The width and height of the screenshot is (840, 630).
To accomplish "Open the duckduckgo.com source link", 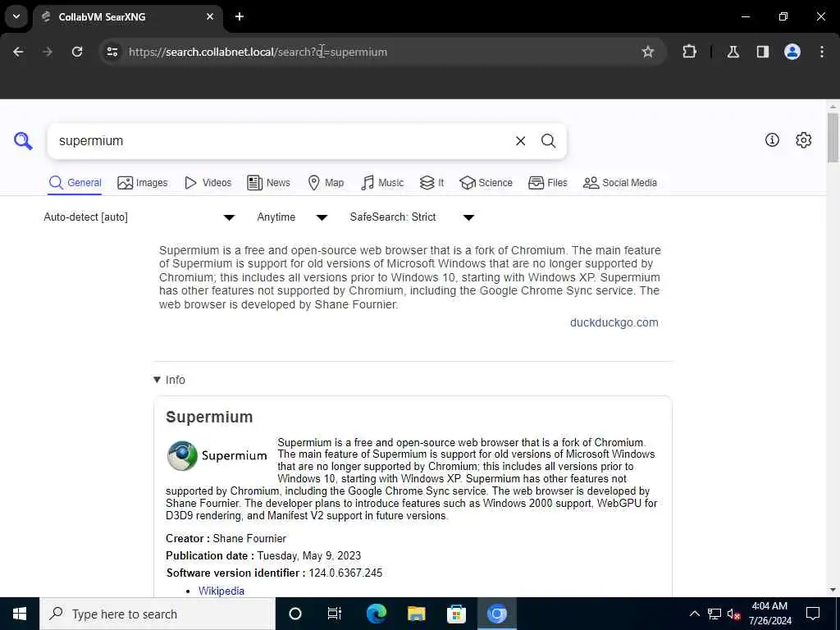I will coord(614,322).
